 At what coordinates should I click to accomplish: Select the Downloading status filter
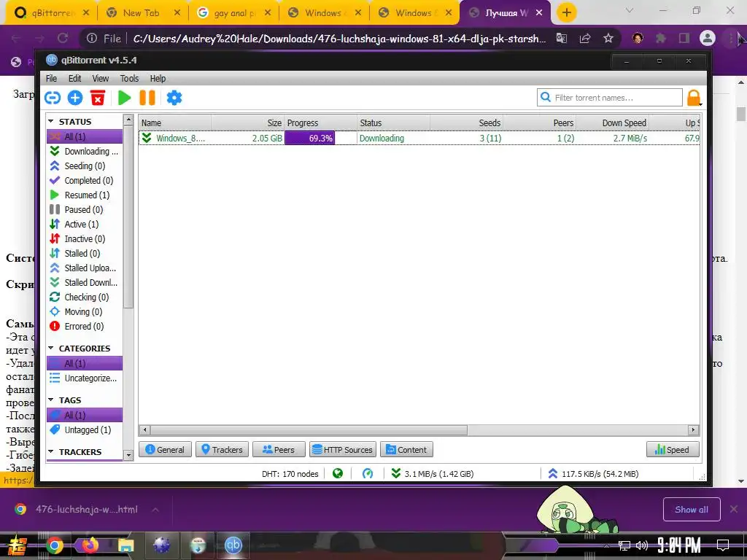tap(85, 151)
